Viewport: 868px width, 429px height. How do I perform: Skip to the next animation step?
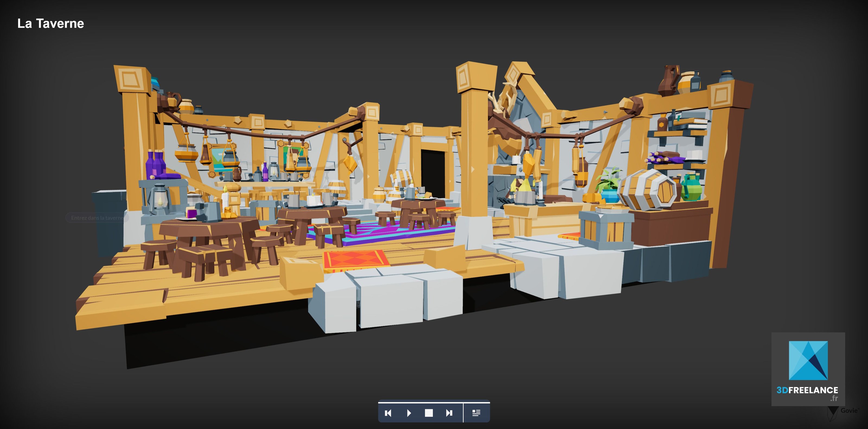coord(449,413)
